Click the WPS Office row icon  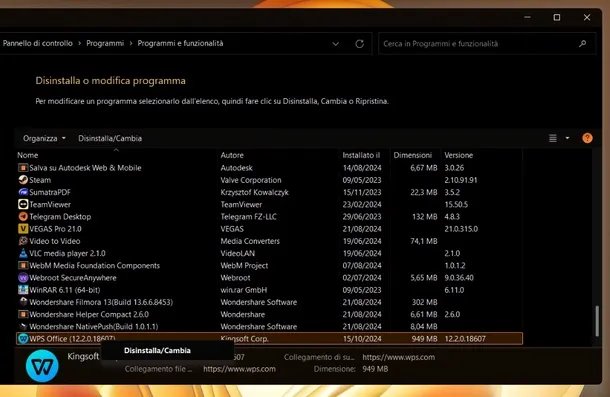point(23,339)
